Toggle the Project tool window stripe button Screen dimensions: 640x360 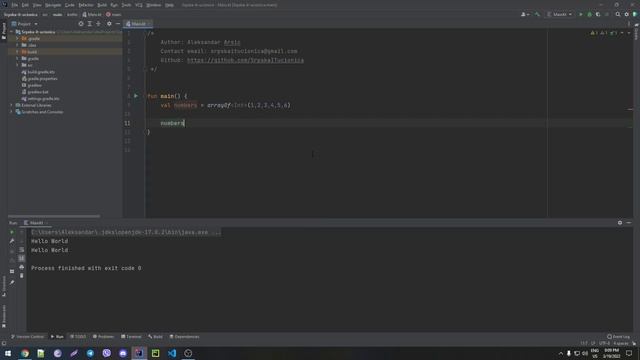coord(4,31)
